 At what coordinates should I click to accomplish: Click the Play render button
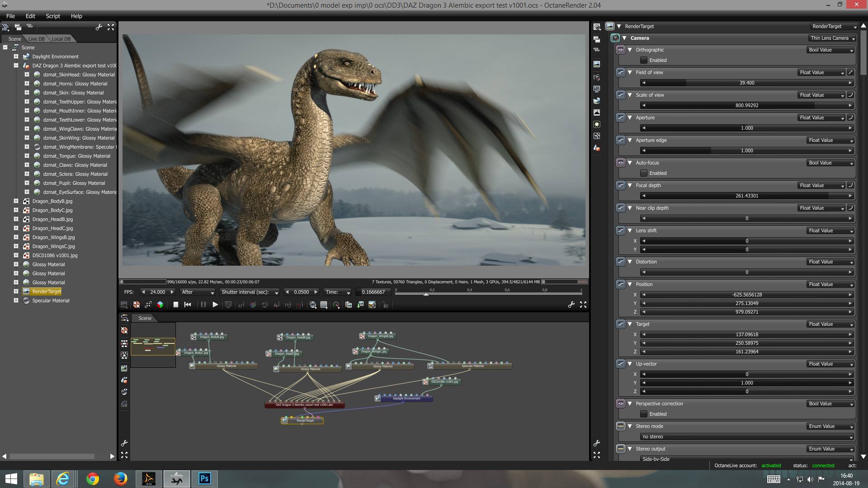pos(215,305)
